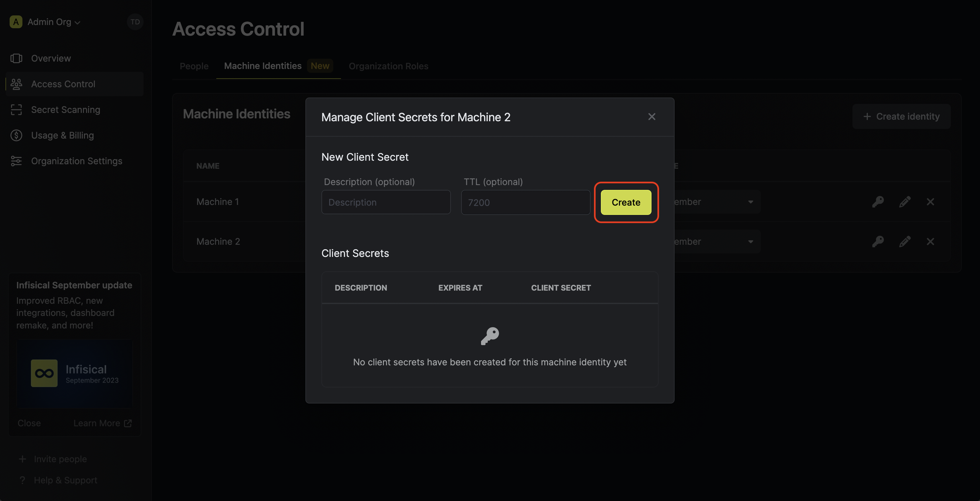This screenshot has height=501, width=980.
Task: Click the EXPIRES AT column header
Action: [x=460, y=288]
